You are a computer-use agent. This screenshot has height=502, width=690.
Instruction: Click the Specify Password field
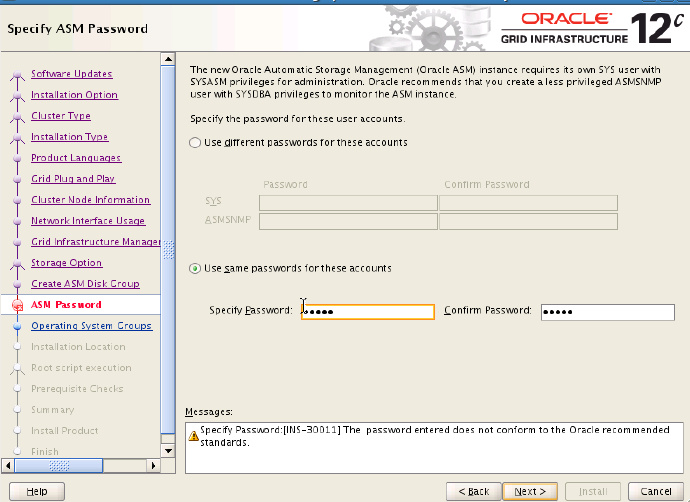(x=368, y=312)
